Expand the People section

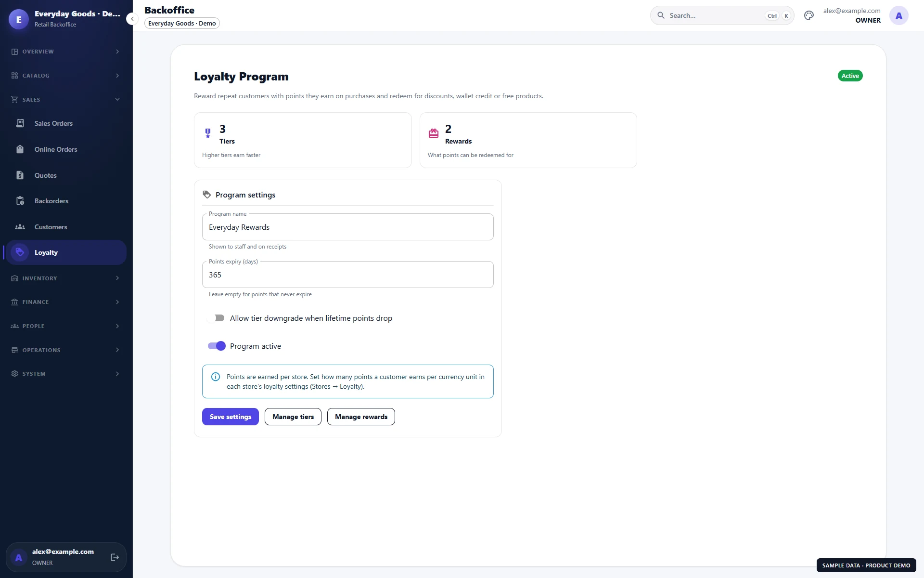pyautogui.click(x=66, y=326)
